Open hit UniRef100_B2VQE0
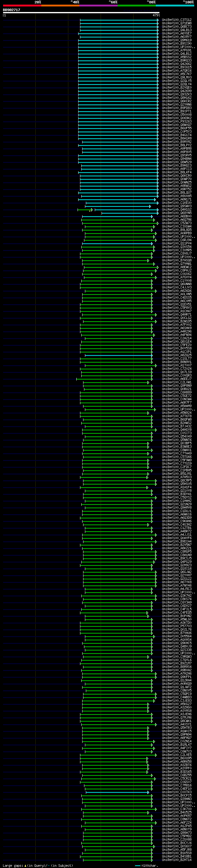The image size is (197, 868). (x=177, y=88)
